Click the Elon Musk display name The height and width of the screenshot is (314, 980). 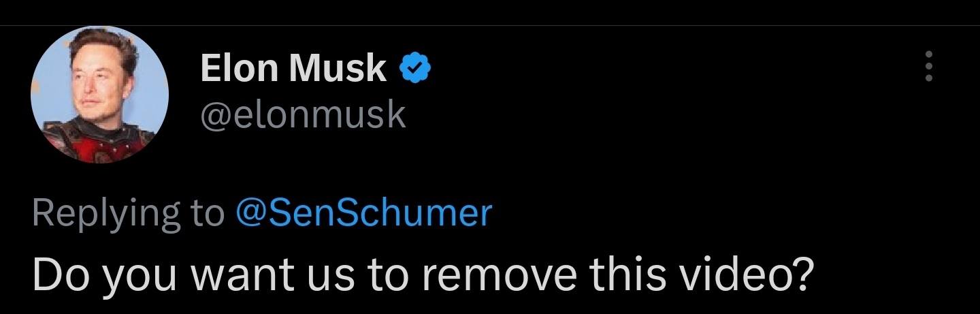coord(293,69)
